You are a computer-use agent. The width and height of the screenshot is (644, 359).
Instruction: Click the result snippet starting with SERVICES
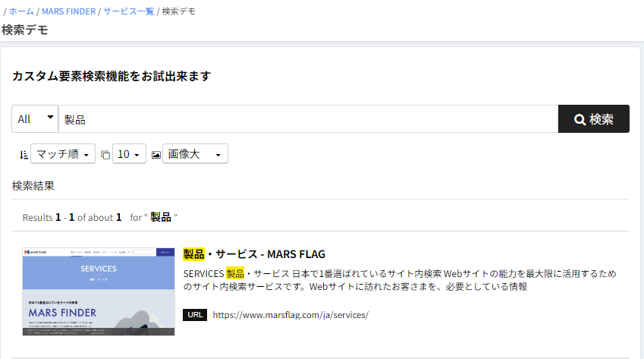coord(399,280)
